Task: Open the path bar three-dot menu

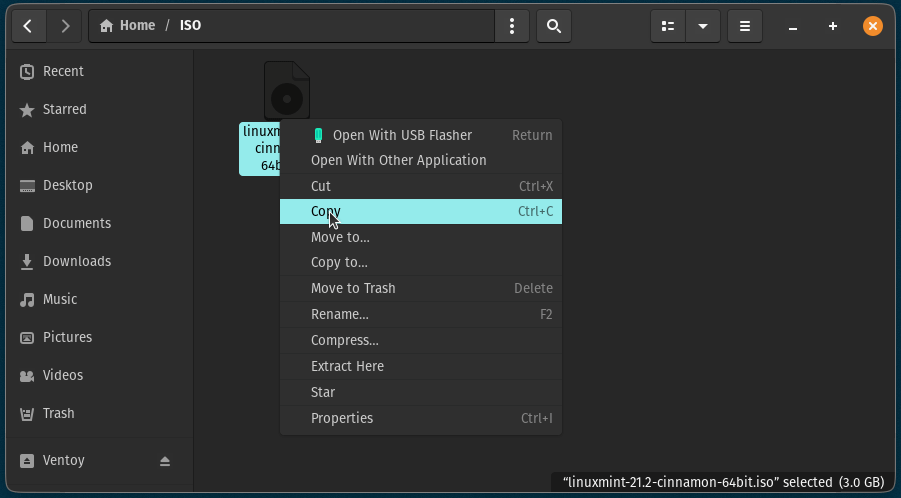Action: pos(512,26)
